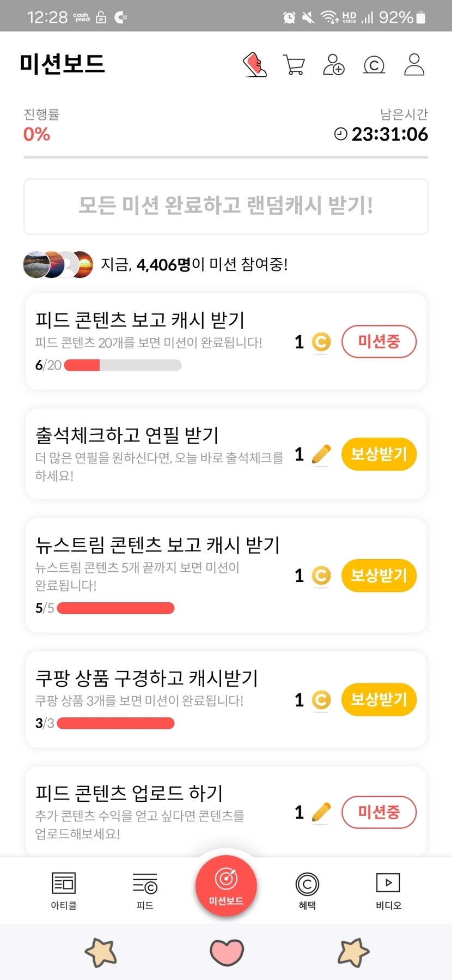
Task: Open the 혜택 tab
Action: click(x=307, y=891)
